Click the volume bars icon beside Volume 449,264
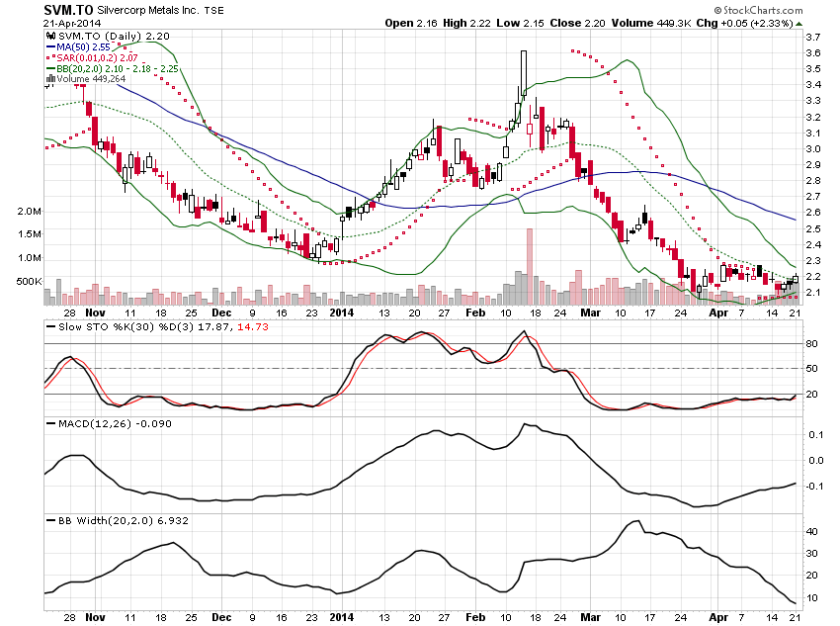840x626 pixels. coord(50,79)
